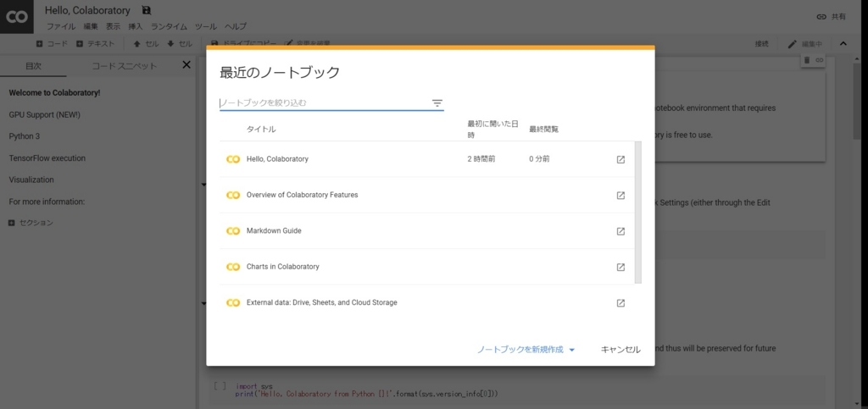Click the dialog's notebook list scrollbar
This screenshot has width=868, height=409.
click(x=638, y=213)
